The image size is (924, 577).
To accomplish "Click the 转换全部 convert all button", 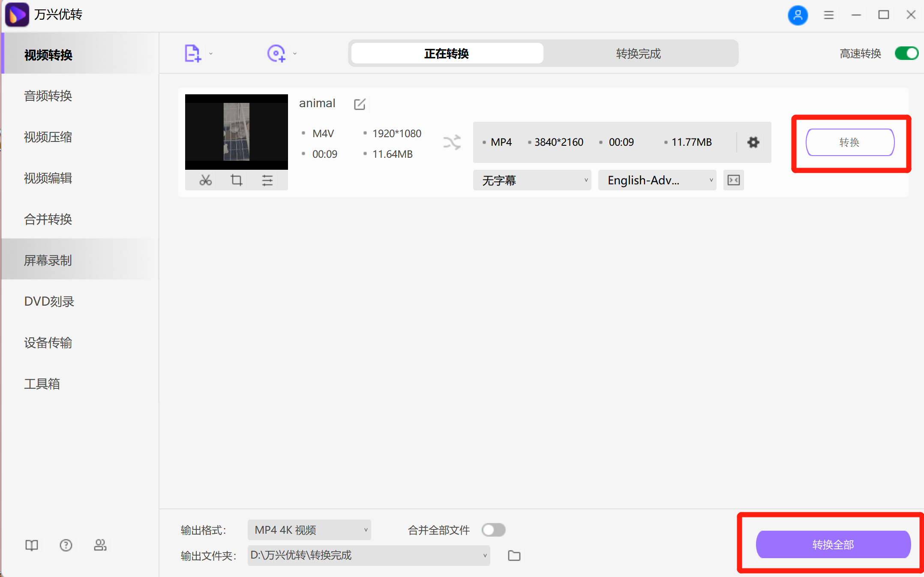I will [832, 544].
